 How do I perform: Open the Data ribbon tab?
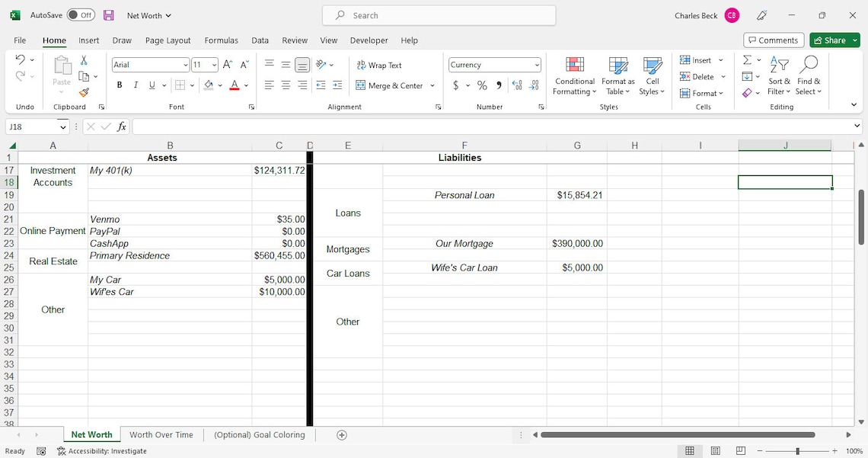[x=260, y=40]
